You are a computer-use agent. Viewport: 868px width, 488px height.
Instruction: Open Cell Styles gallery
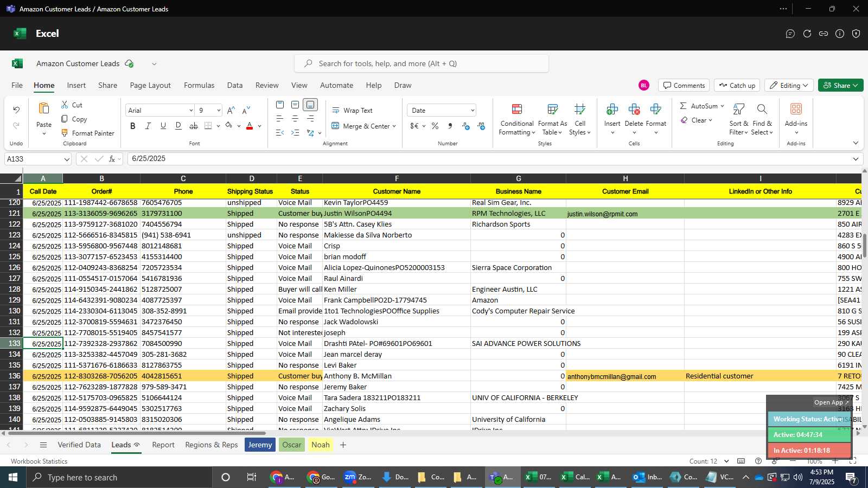point(580,119)
